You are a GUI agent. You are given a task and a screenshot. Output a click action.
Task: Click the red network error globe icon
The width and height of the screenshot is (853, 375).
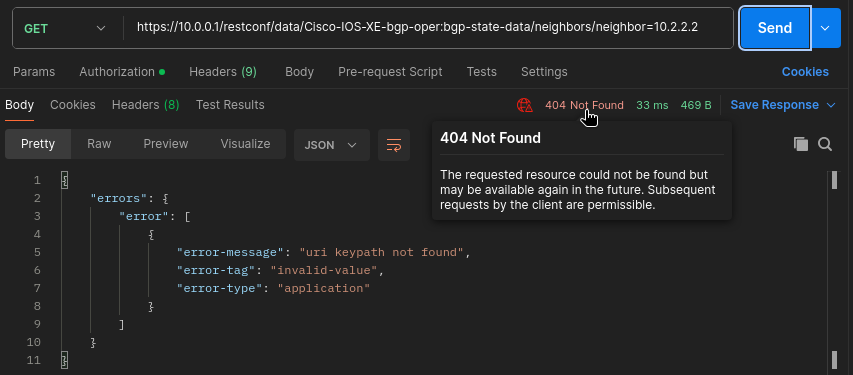click(524, 105)
